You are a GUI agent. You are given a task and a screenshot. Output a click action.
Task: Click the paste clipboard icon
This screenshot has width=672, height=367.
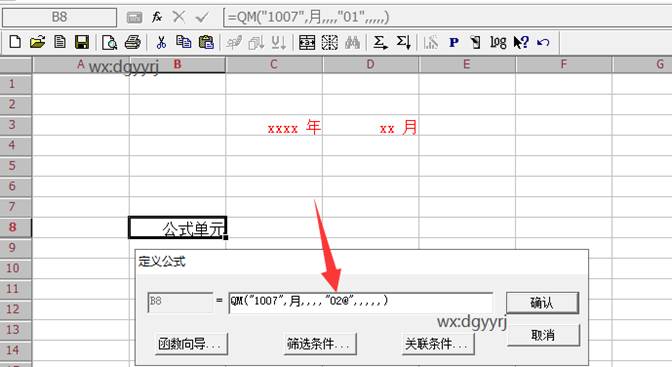point(206,42)
